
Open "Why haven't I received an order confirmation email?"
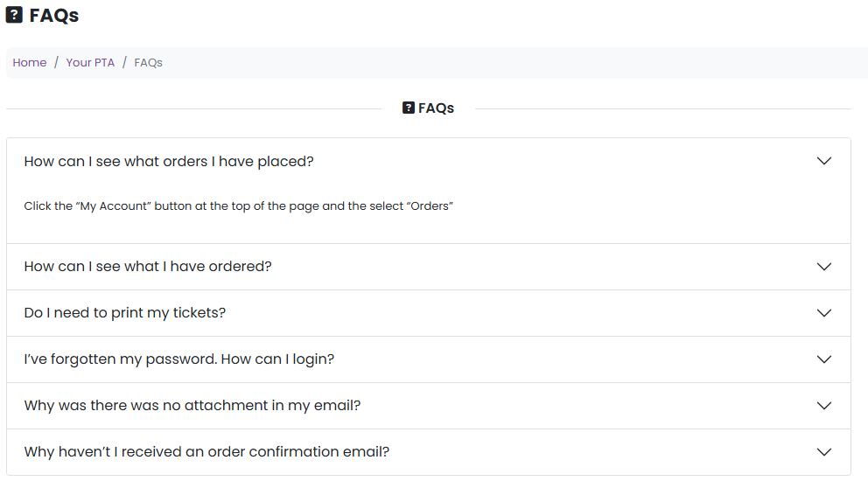pos(206,452)
